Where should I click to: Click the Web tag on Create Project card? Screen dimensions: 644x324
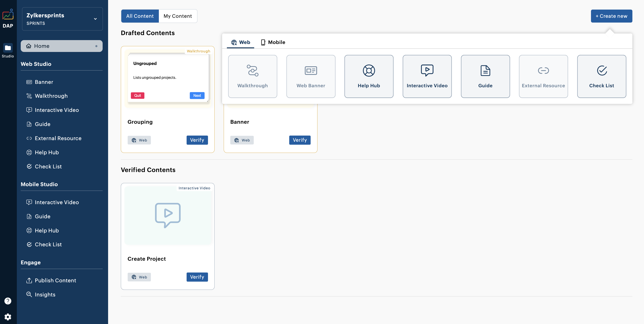tap(139, 277)
